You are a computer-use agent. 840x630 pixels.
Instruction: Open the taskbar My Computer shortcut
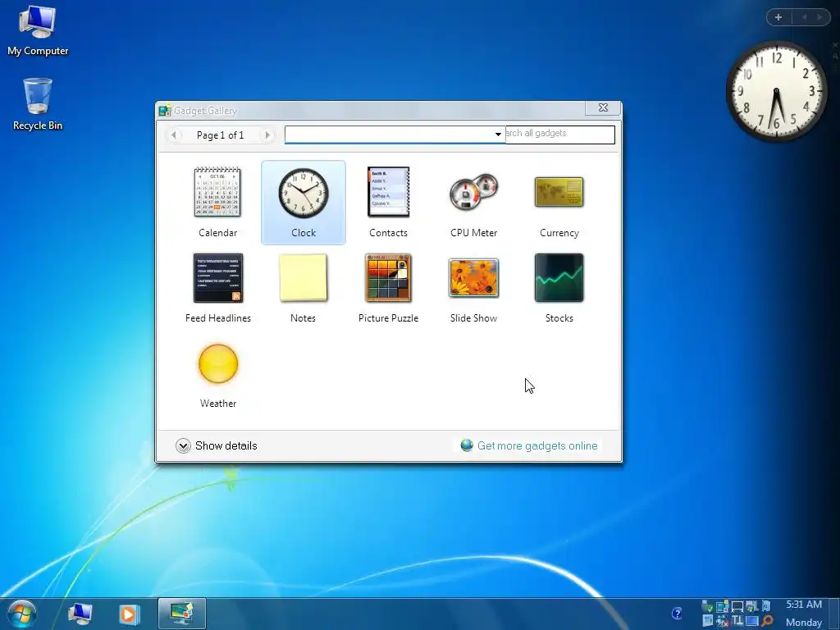[80, 614]
